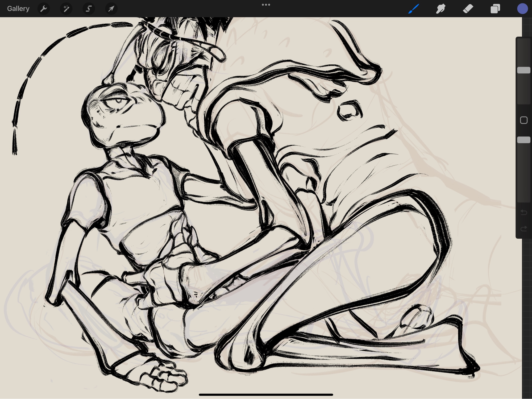The width and height of the screenshot is (532, 399).
Task: Tap the home indicator bar at bottom
Action: tap(266, 395)
